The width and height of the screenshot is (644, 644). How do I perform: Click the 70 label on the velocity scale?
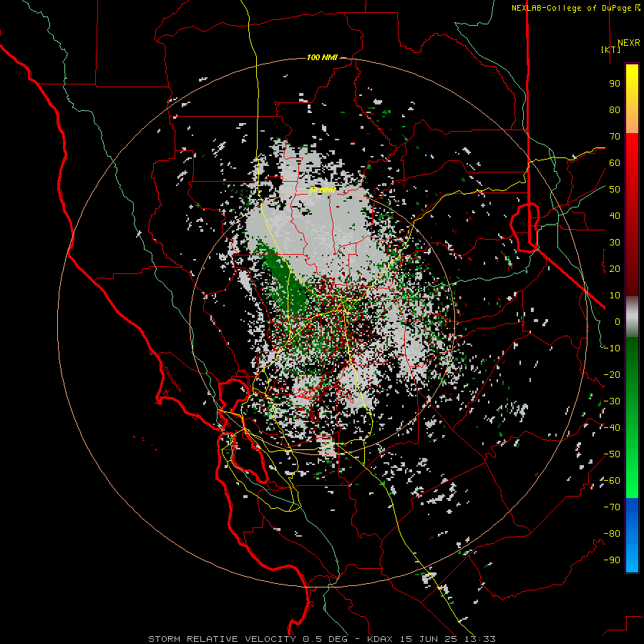[x=615, y=137]
